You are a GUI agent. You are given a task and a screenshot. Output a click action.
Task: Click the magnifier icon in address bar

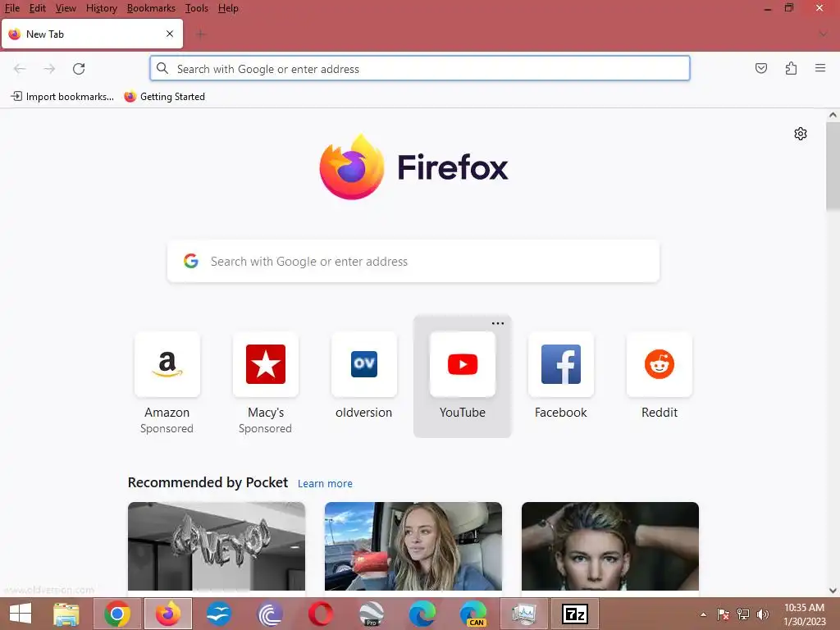pyautogui.click(x=162, y=68)
